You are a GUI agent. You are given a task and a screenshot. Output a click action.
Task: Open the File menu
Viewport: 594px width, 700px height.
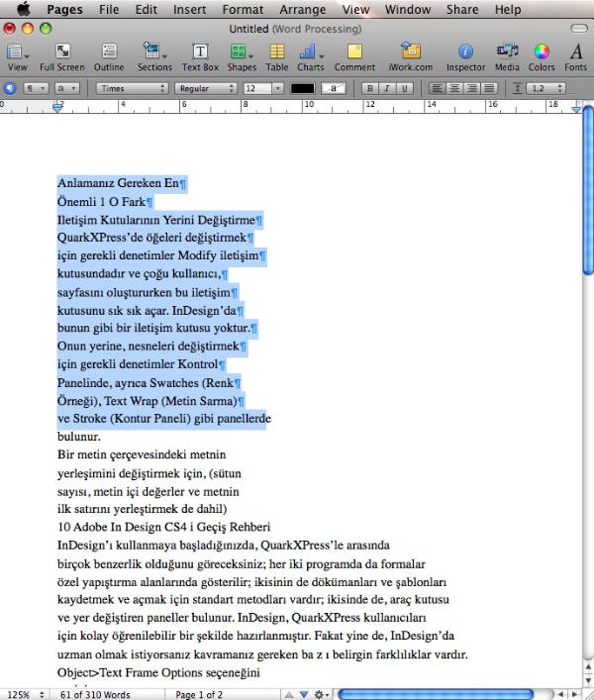tap(109, 9)
